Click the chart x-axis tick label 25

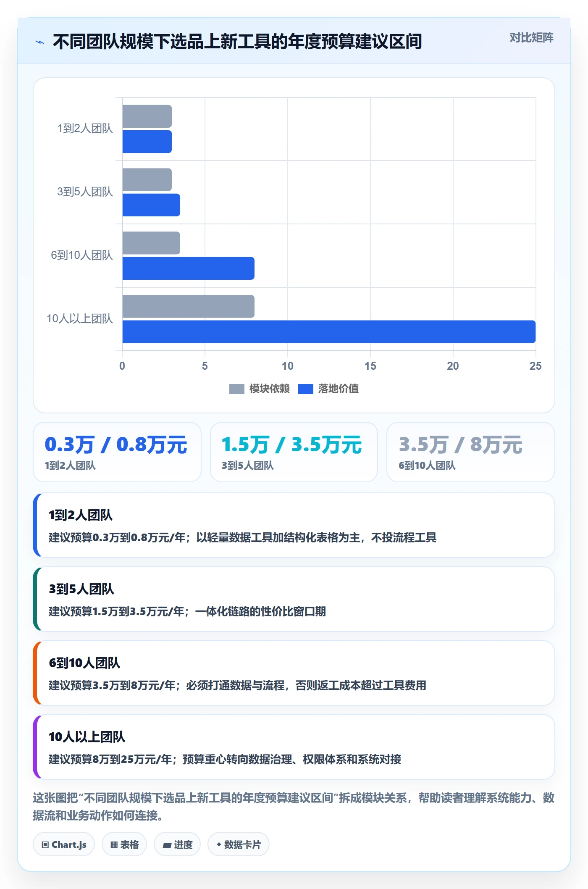tap(535, 366)
